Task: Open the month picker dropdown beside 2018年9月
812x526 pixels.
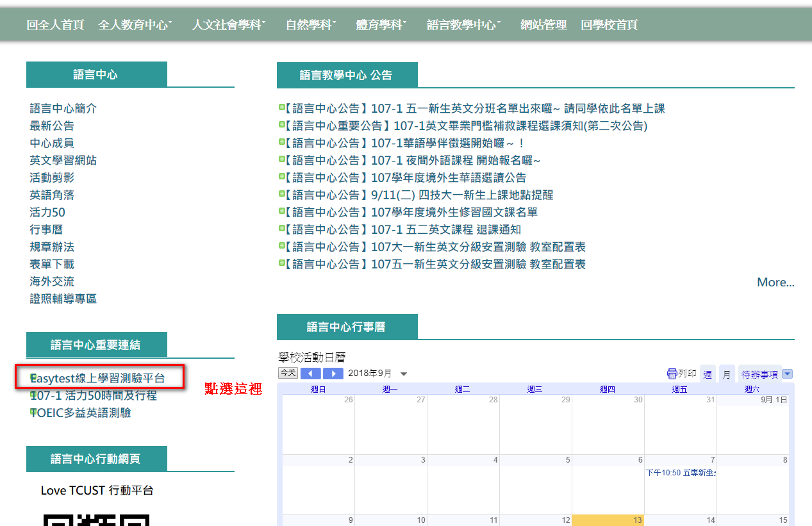Action: [404, 374]
